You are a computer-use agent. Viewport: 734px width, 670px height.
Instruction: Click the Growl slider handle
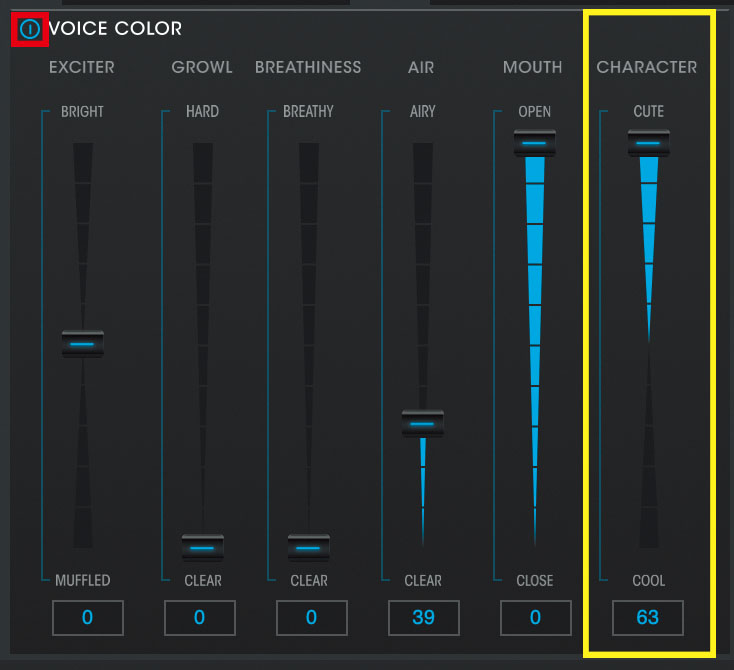click(202, 547)
